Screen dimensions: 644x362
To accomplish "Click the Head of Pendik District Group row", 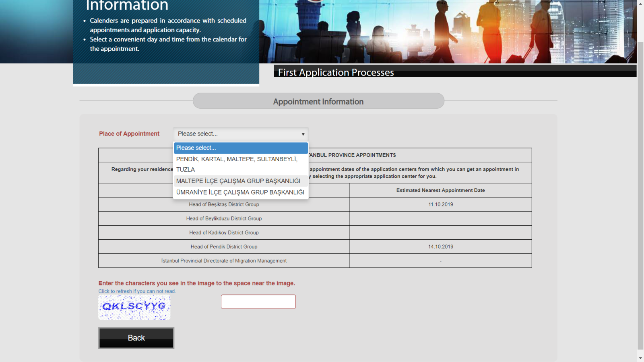I will 224,247.
